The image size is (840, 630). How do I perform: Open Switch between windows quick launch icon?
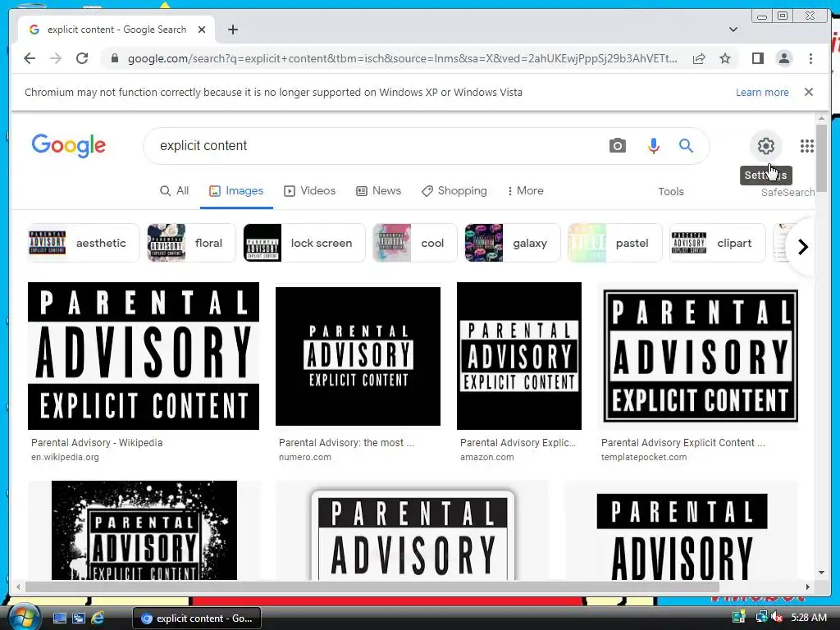click(78, 619)
